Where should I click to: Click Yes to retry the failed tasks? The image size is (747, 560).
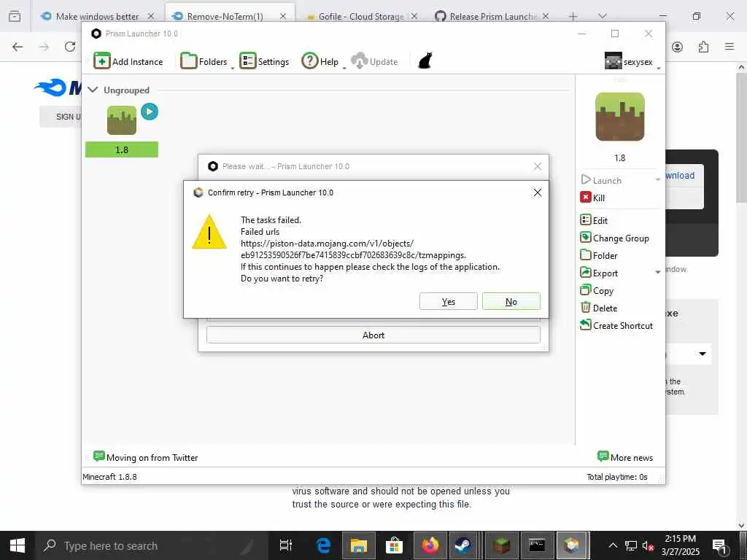(449, 301)
